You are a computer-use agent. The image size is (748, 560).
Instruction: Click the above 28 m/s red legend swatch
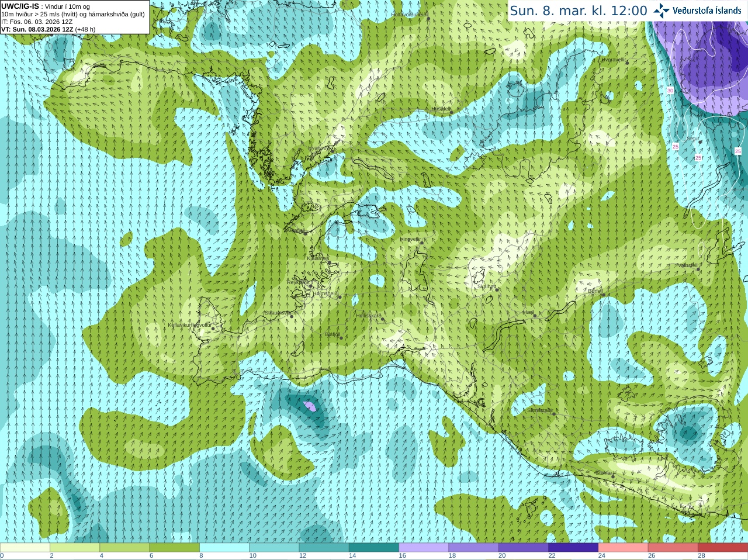pos(723,548)
